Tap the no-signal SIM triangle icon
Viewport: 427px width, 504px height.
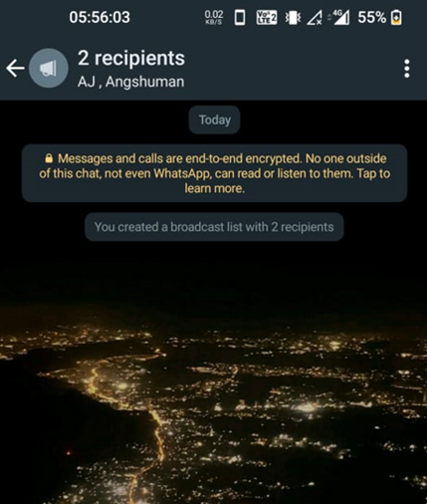(315, 18)
